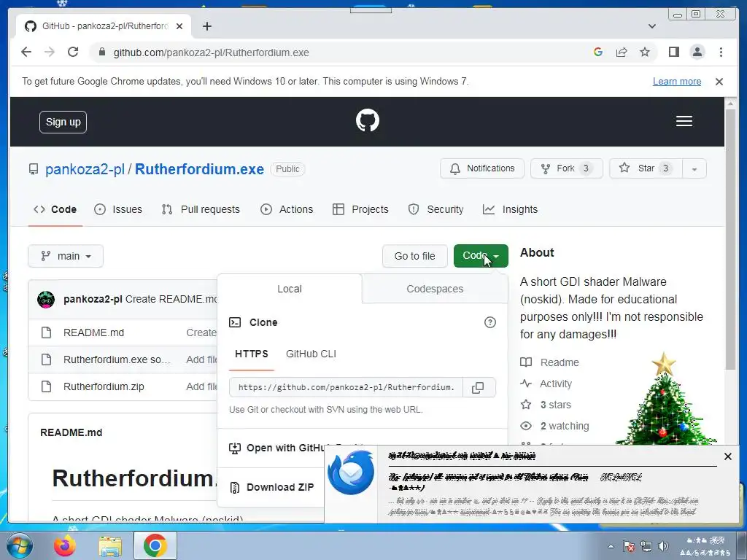Open the pankoza2-pl owner link
The height and width of the screenshot is (560, 747).
click(x=85, y=169)
